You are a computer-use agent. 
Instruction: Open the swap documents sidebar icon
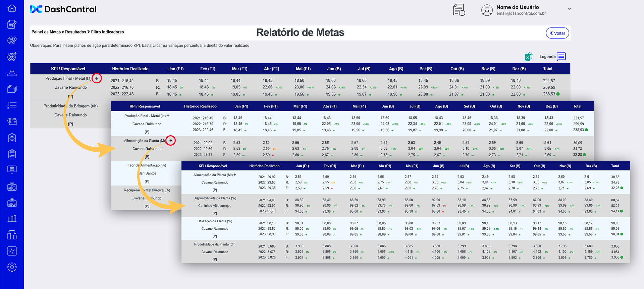pos(12,235)
